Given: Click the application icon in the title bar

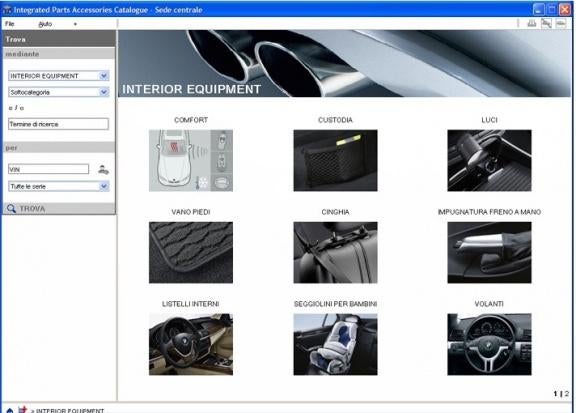Looking at the screenshot, I should tap(7, 10).
